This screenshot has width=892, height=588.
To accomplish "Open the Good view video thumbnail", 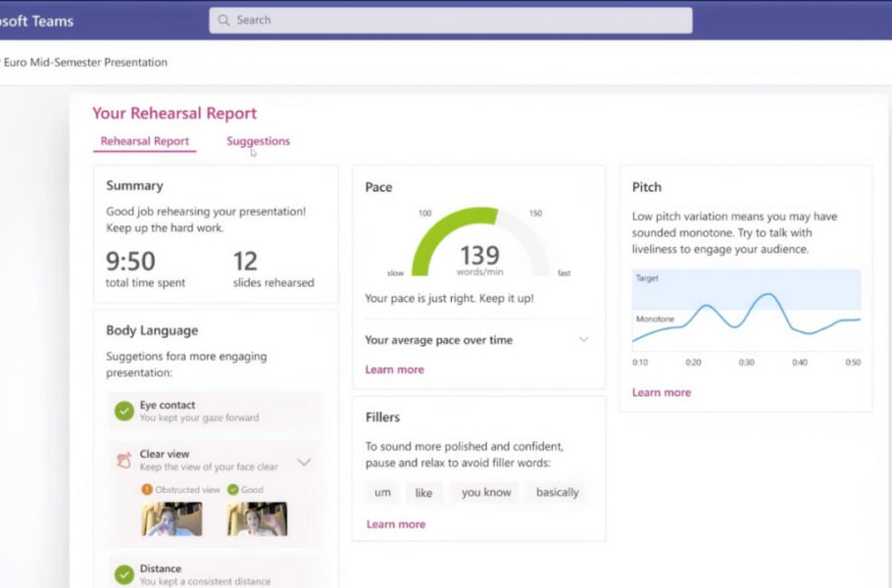I will tap(257, 519).
